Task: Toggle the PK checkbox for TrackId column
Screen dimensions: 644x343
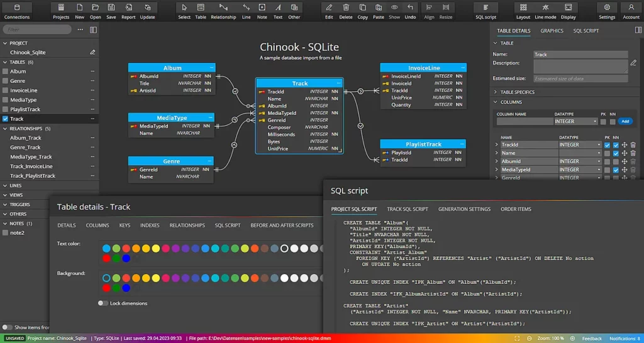Action: point(607,145)
